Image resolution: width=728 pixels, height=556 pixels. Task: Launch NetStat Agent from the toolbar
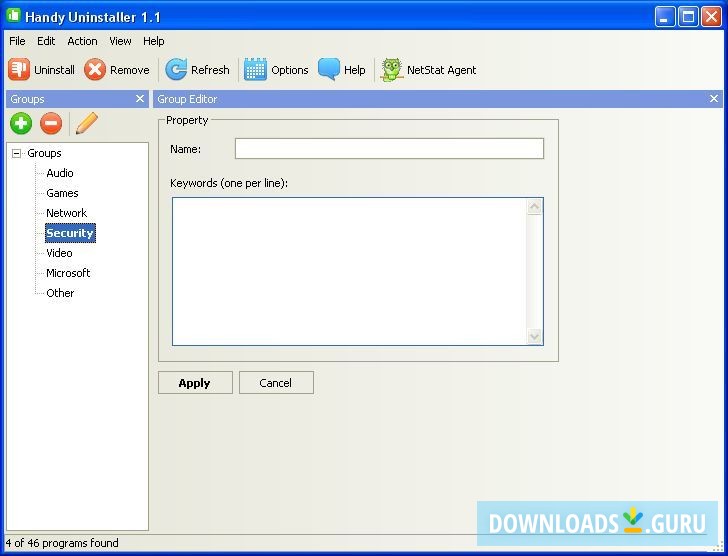point(428,70)
